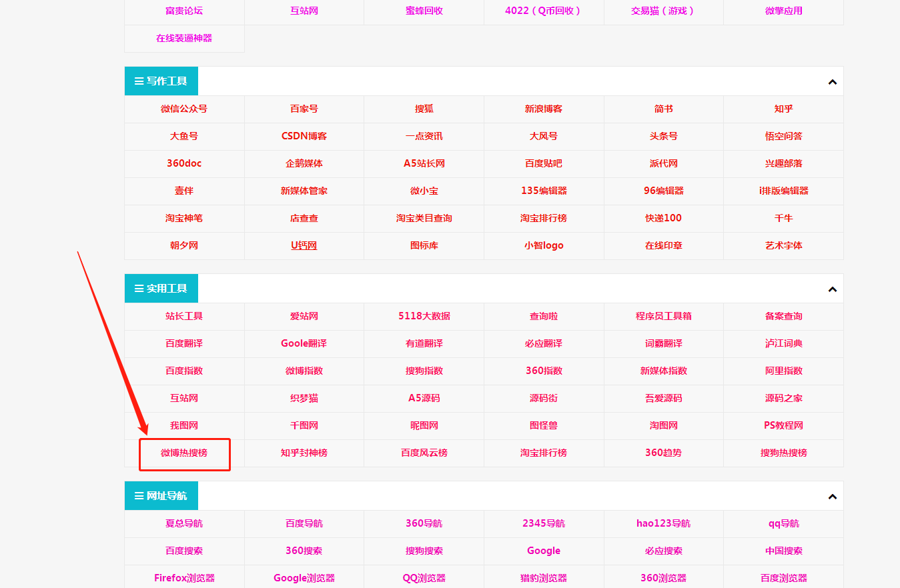Click the 5118大数据 link
This screenshot has width=900, height=588.
tap(424, 316)
